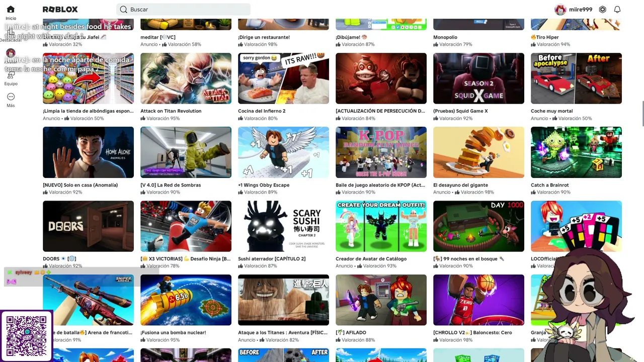The image size is (644, 362).
Task: Show notifications with the bell icon
Action: click(x=617, y=10)
